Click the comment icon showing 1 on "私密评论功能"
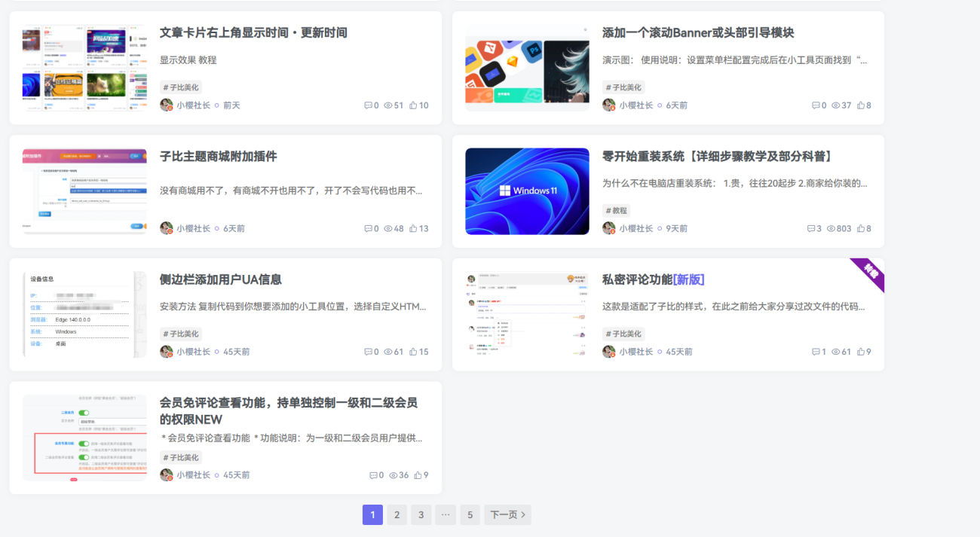Screen dimensions: 980x537 point(814,352)
